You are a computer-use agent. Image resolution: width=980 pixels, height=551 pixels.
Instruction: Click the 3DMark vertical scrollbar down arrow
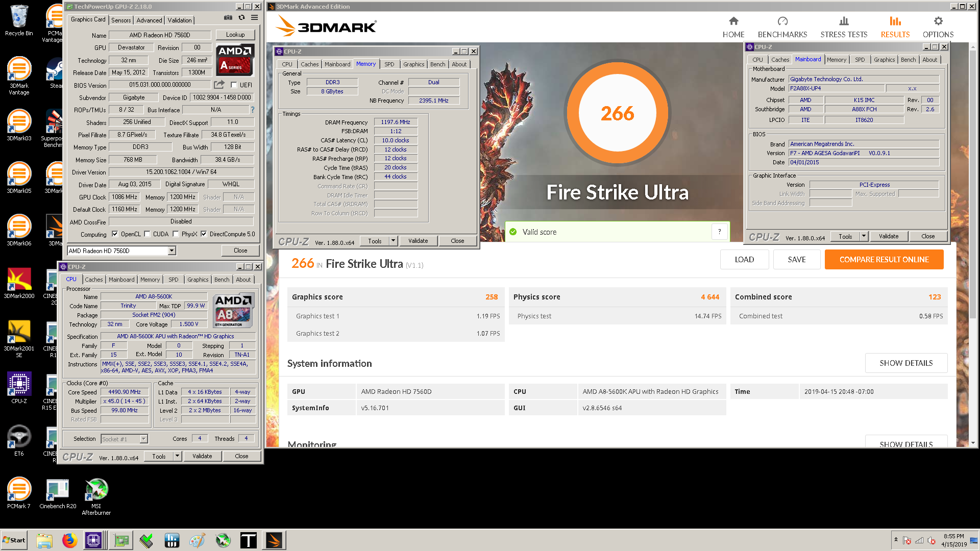click(x=973, y=443)
